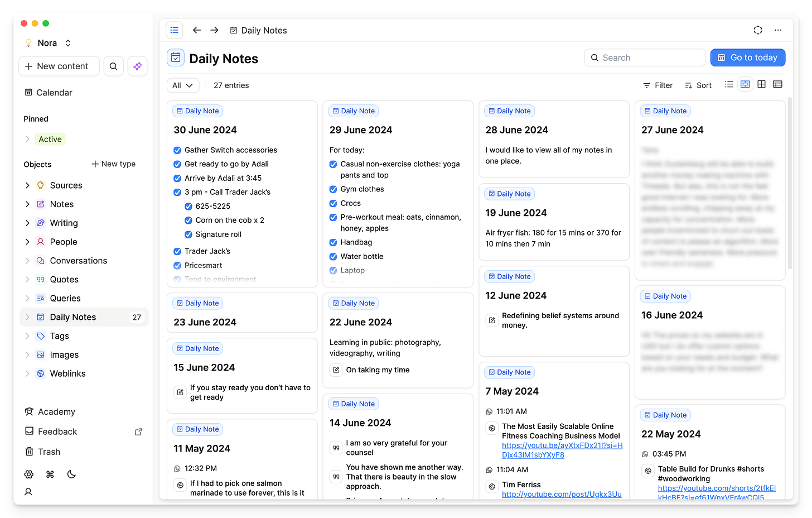Toggle dark mode moon icon
The height and width of the screenshot is (518, 812).
coord(71,474)
